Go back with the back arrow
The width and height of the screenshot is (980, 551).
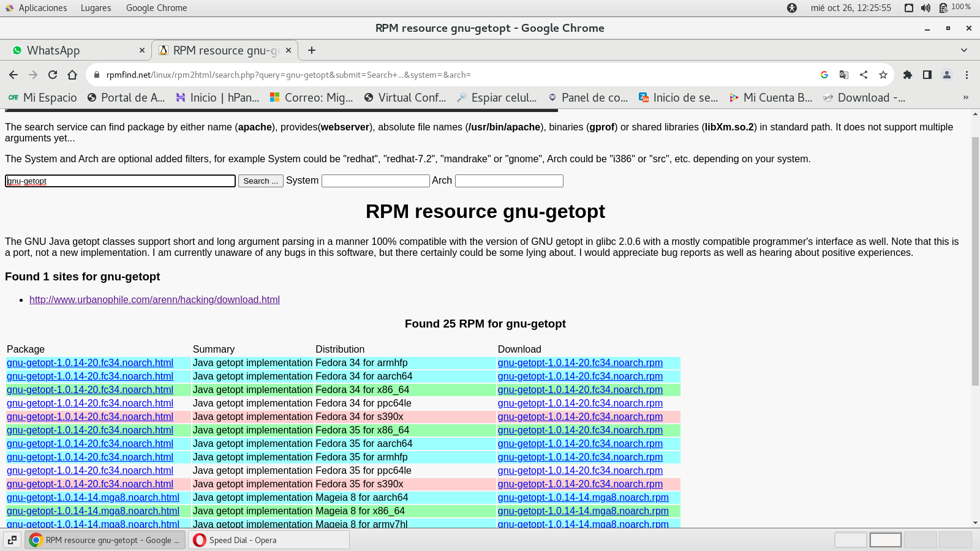pyautogui.click(x=13, y=75)
